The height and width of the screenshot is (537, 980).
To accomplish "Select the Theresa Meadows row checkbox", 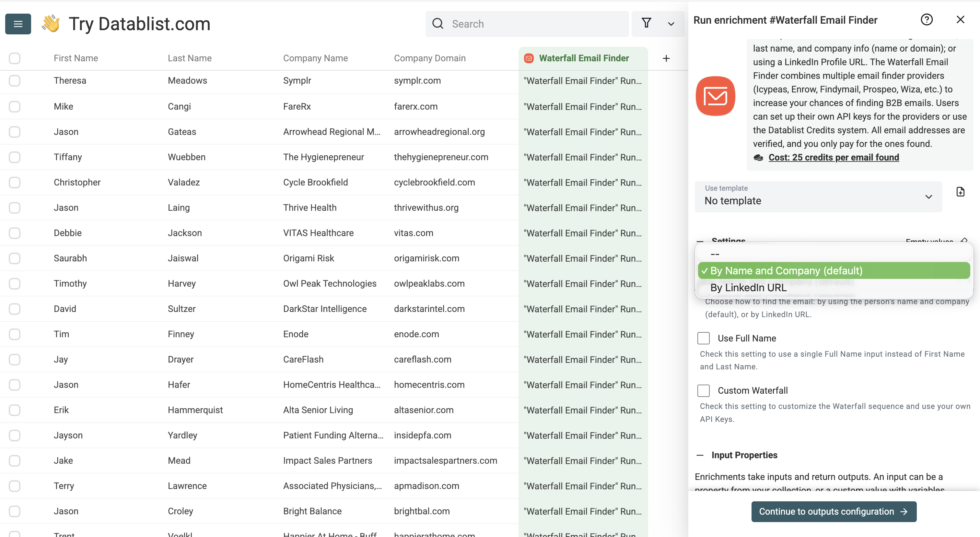I will [15, 81].
